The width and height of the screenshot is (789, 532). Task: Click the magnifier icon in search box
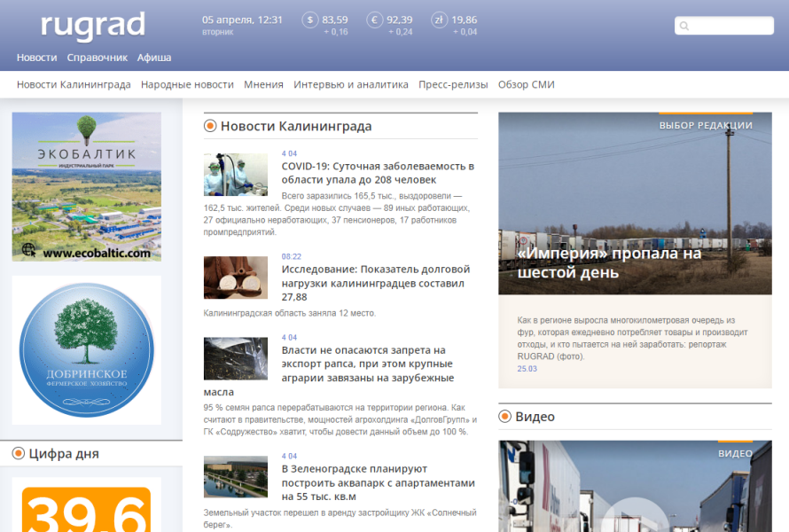click(x=684, y=27)
